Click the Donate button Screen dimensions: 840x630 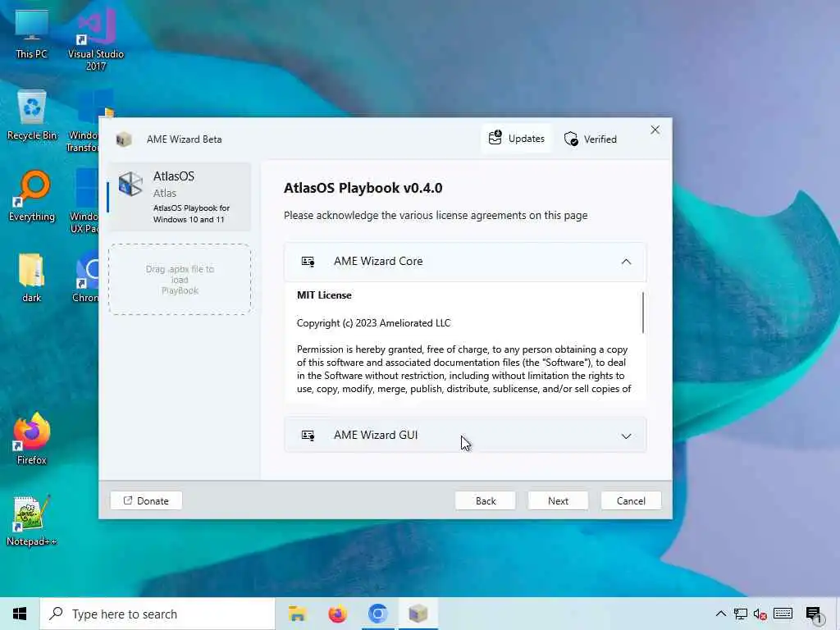146,501
